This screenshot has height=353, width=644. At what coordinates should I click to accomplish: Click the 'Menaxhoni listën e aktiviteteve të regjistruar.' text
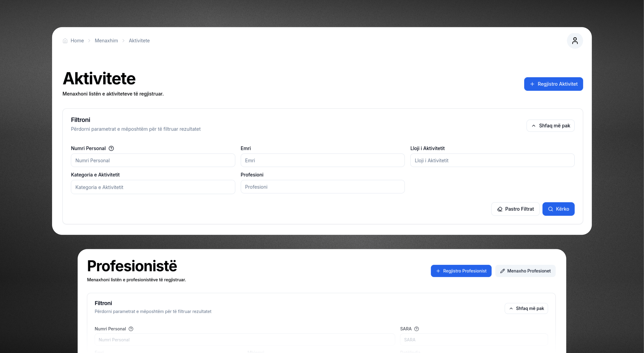click(113, 94)
